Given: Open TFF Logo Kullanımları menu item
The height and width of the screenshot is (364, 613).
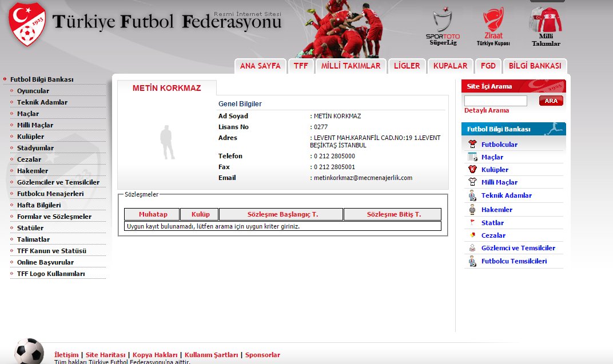Looking at the screenshot, I should point(51,274).
